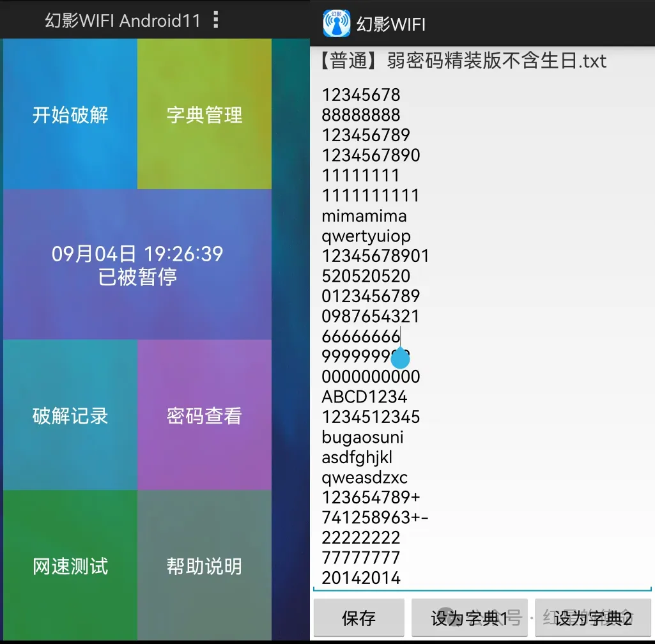Open the 字典管理 tile
Image resolution: width=655 pixels, height=644 pixels.
tap(204, 114)
